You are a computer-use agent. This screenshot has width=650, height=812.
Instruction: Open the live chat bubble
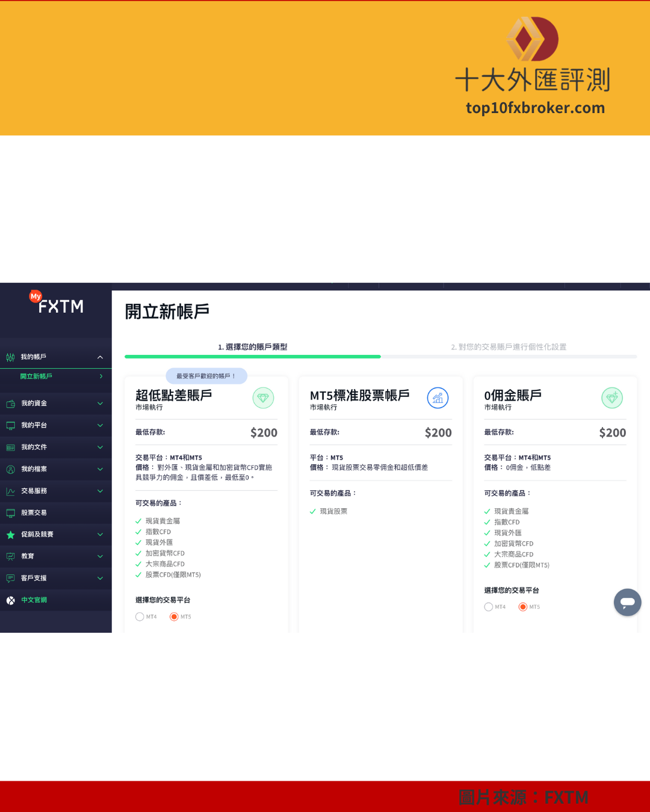coord(628,602)
